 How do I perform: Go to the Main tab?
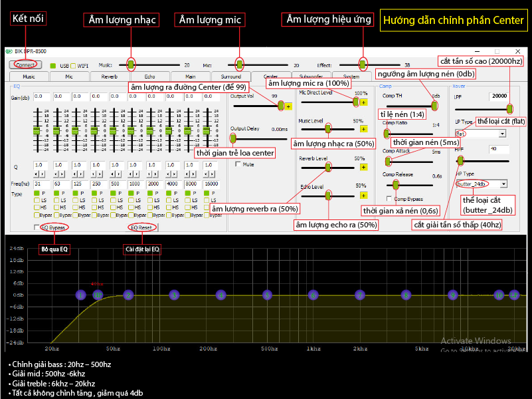point(191,76)
